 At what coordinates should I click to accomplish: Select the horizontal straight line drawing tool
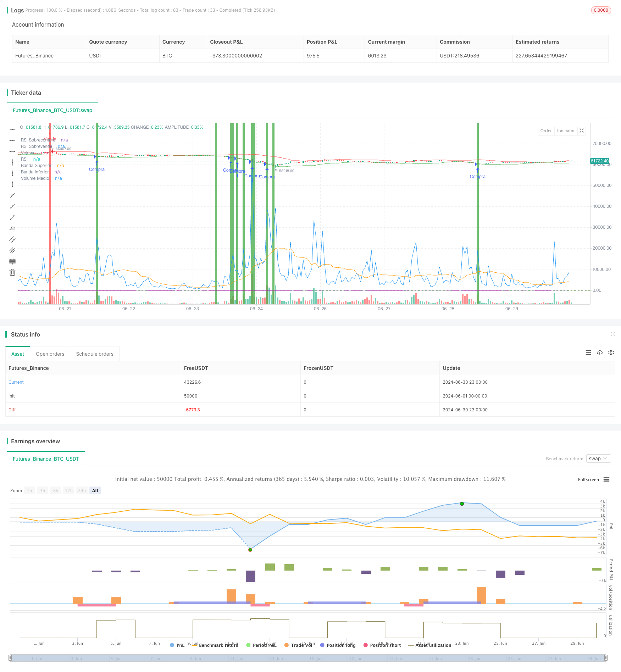coord(12,129)
